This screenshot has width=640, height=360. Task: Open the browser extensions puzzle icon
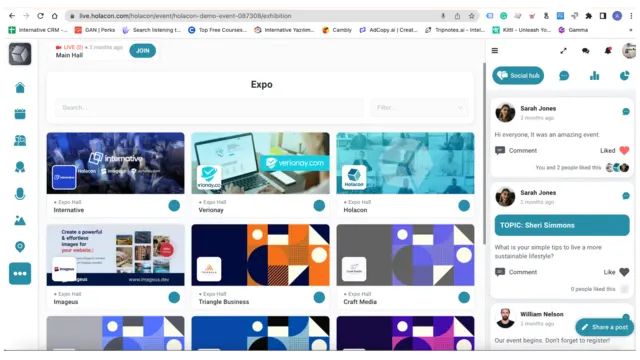pos(589,16)
